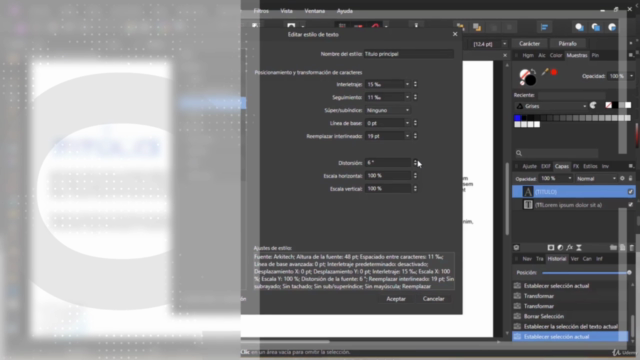Open the Interletraje dropdown
The width and height of the screenshot is (640, 360).
tap(407, 84)
